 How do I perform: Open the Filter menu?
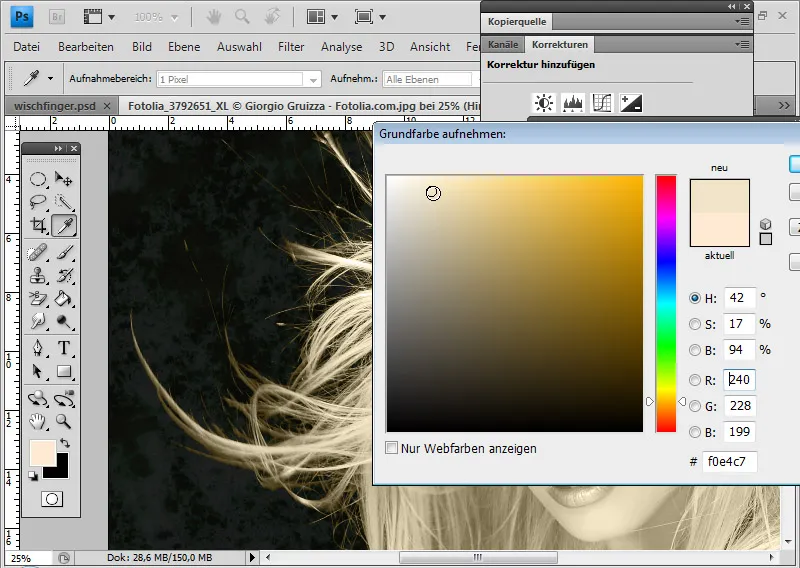coord(291,47)
